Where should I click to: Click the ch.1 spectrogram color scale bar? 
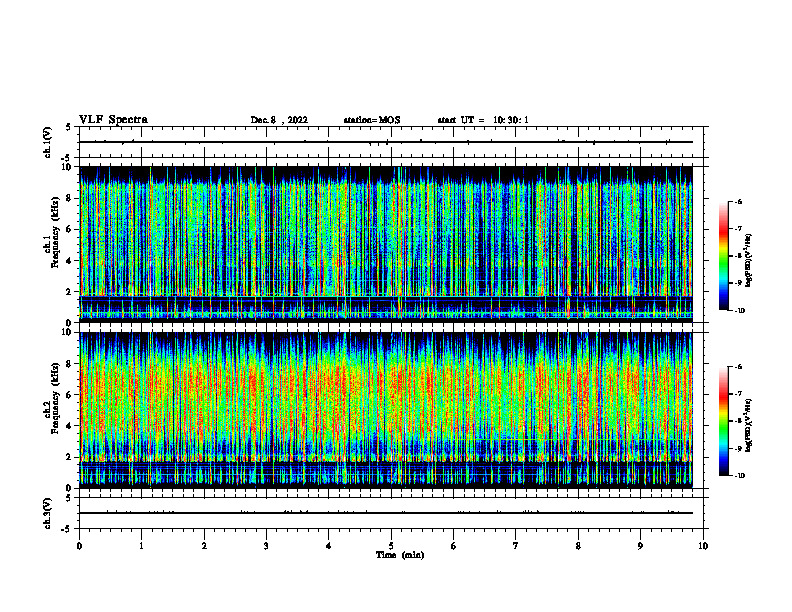723,256
